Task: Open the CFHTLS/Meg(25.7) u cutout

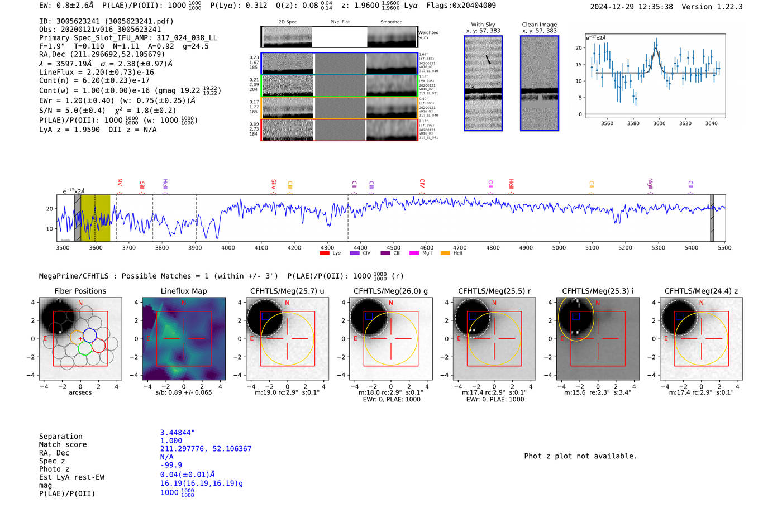Action: (x=287, y=338)
